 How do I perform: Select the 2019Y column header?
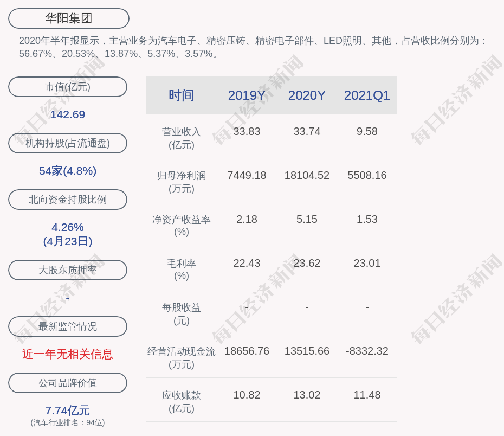(x=247, y=95)
